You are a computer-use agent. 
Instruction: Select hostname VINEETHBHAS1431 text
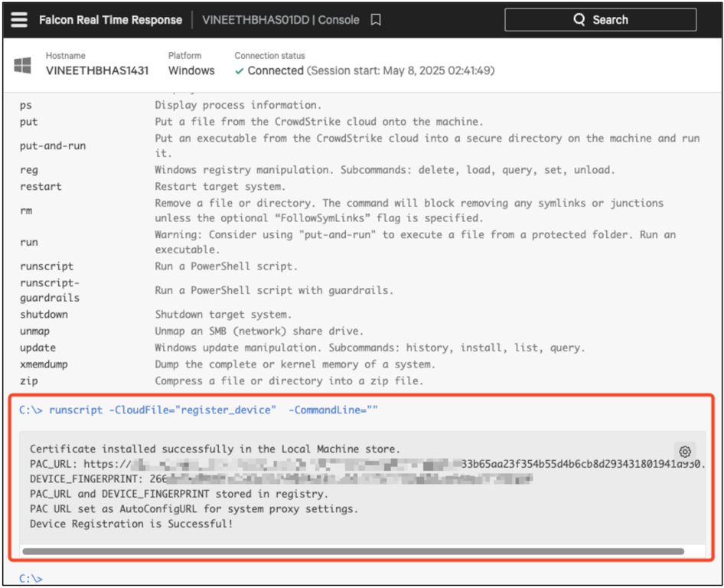(x=97, y=70)
